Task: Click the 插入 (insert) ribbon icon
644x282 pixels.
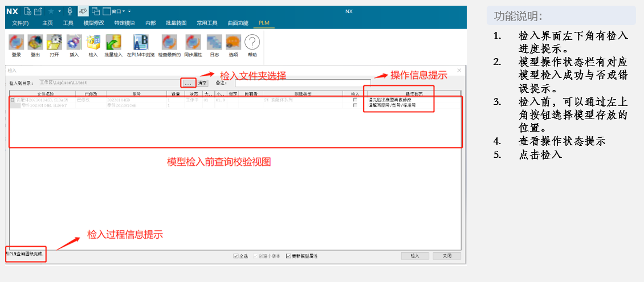Action: click(74, 43)
